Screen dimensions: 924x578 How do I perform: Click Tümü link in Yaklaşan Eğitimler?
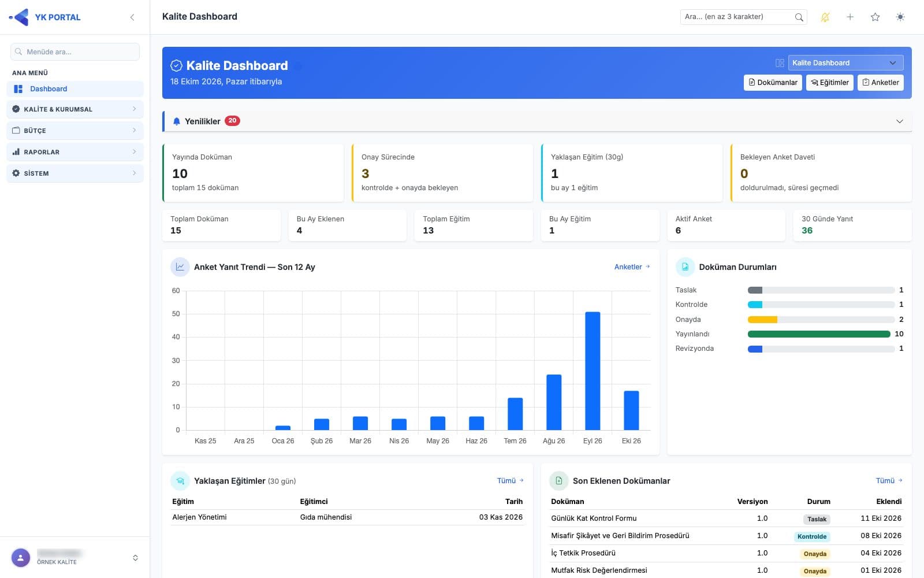click(x=510, y=481)
